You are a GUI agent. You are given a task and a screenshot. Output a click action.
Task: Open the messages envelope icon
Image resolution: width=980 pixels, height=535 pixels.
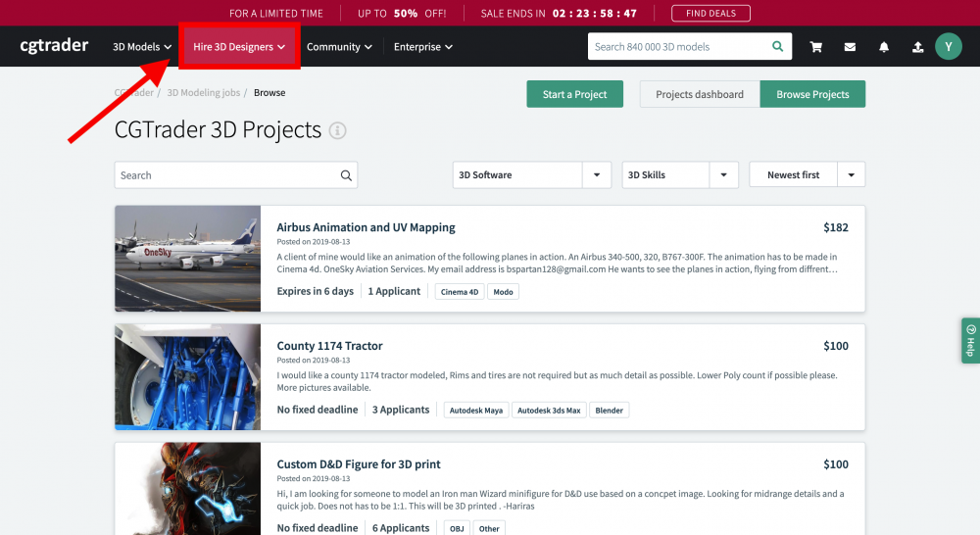(850, 47)
